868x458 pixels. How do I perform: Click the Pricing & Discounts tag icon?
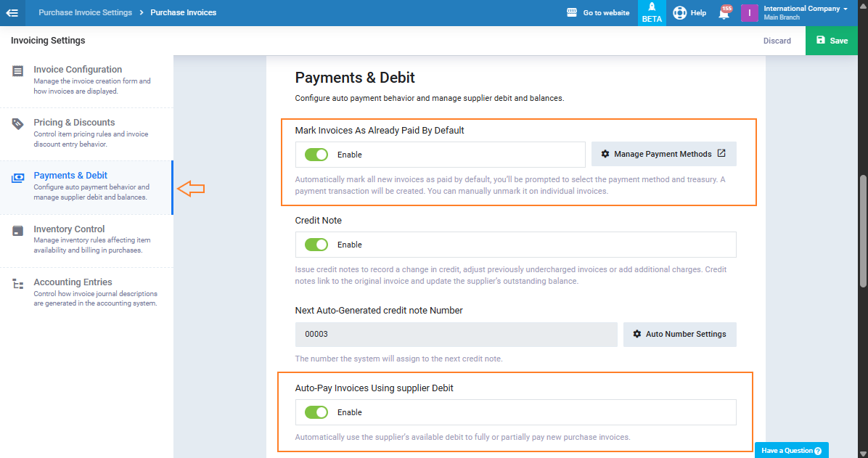point(18,124)
